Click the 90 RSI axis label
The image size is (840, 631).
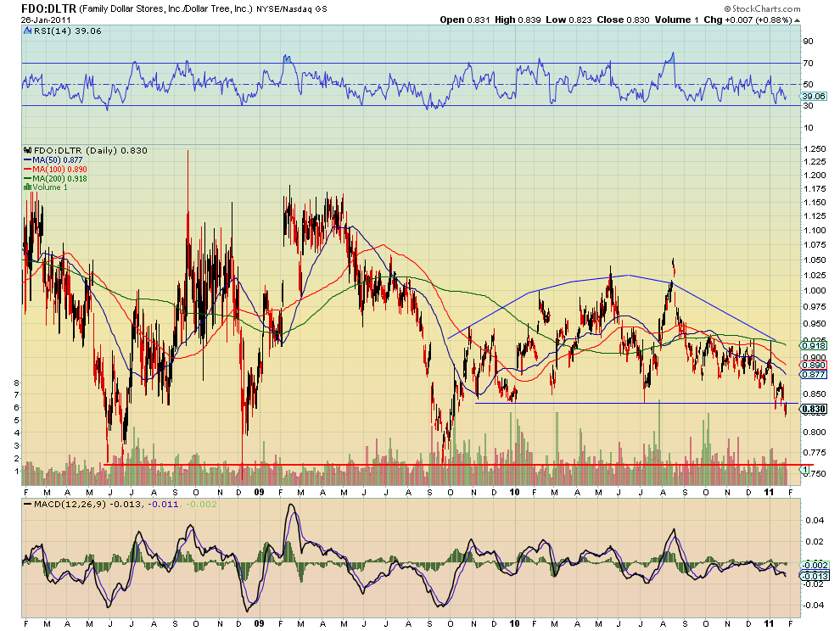[808, 42]
